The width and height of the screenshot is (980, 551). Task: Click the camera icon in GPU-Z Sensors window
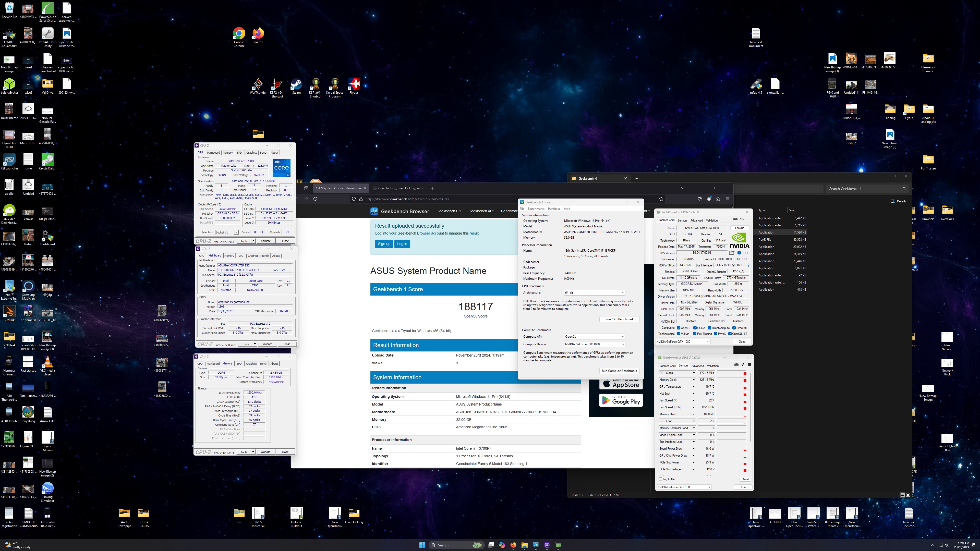pyautogui.click(x=736, y=364)
